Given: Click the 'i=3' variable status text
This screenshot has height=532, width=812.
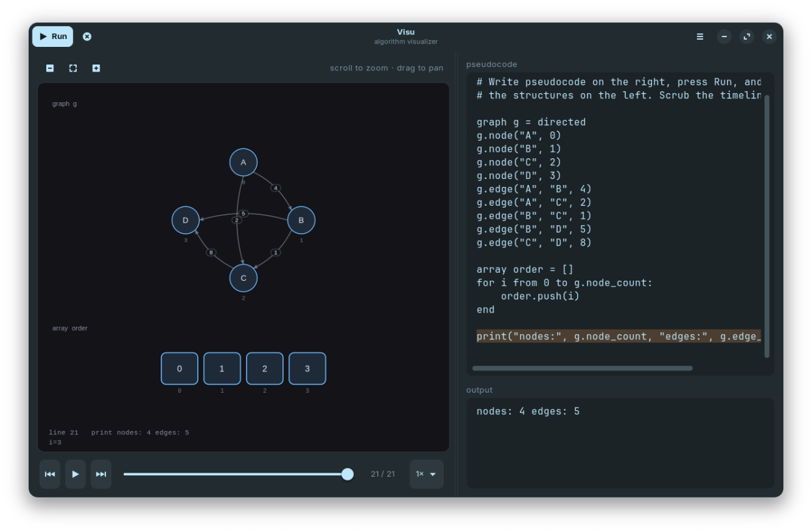Looking at the screenshot, I should click(55, 442).
